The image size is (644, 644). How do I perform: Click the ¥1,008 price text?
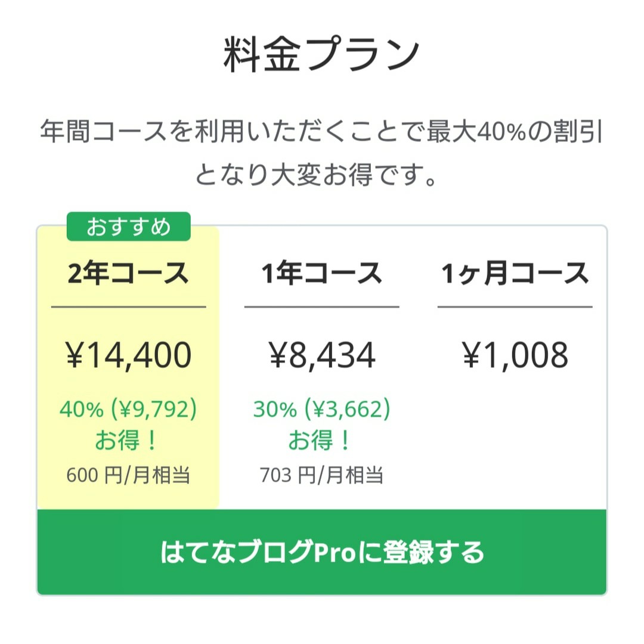(x=516, y=354)
